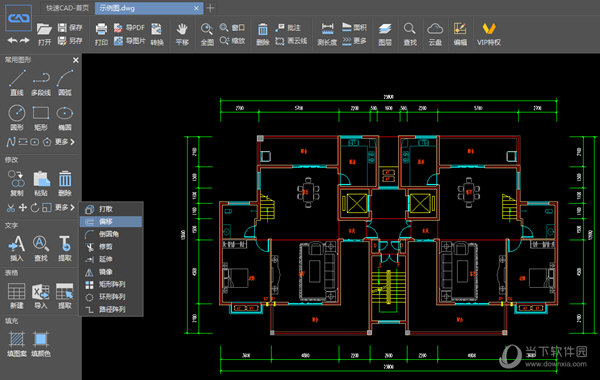Screen dimensions: 600x380
Task: Click the 导PDF export icon
Action: [x=129, y=28]
